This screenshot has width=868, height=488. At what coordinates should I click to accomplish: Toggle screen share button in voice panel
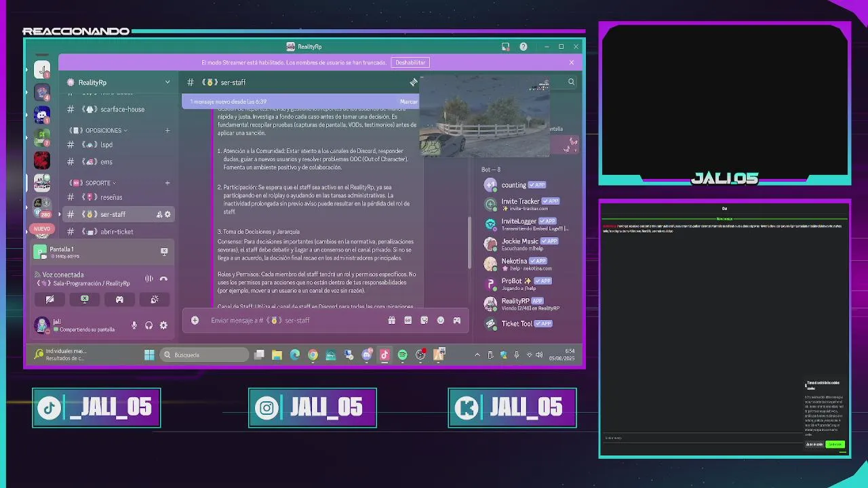coord(85,299)
